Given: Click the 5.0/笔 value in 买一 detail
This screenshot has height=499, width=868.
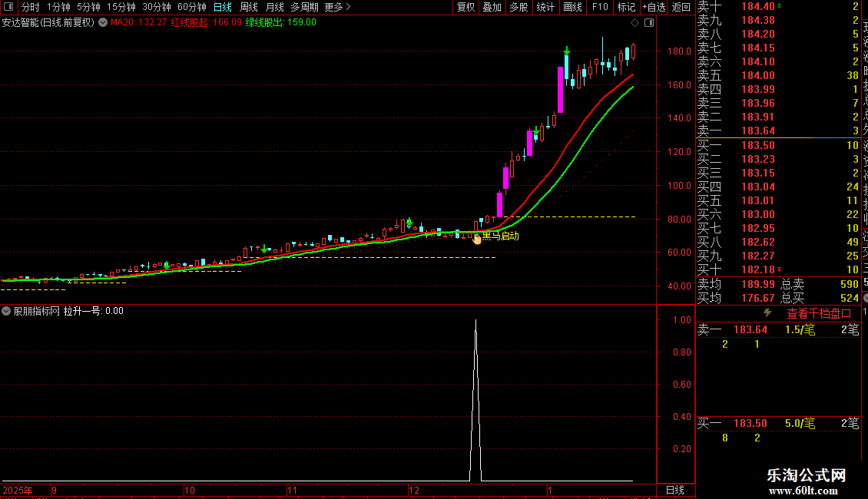Looking at the screenshot, I should coord(800,423).
